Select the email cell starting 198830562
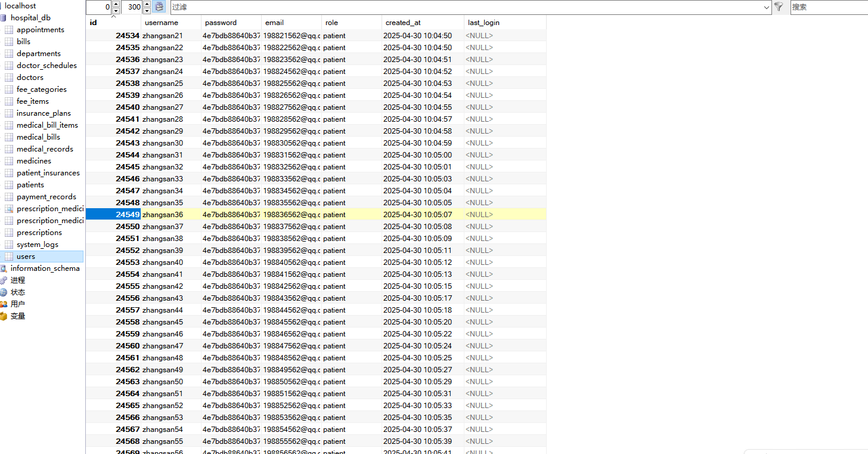Image resolution: width=868 pixels, height=454 pixels. point(292,143)
